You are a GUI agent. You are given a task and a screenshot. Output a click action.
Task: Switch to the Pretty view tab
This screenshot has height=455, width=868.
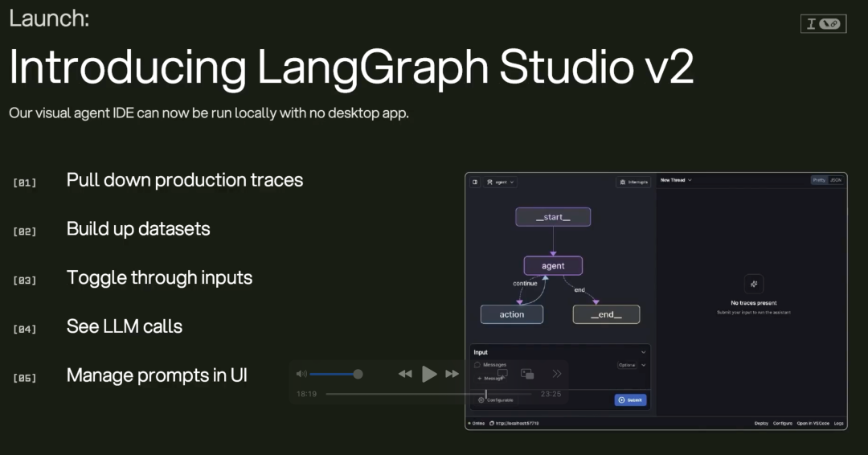click(819, 180)
